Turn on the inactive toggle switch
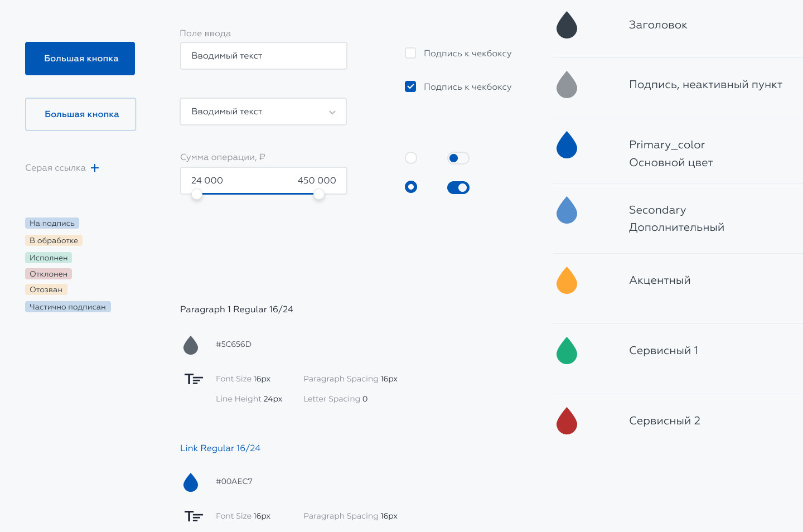 [x=458, y=158]
